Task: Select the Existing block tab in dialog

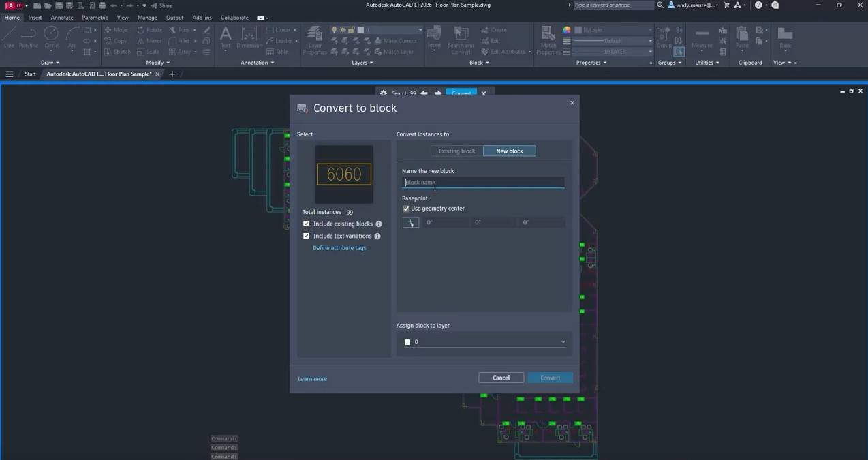Action: tap(456, 151)
